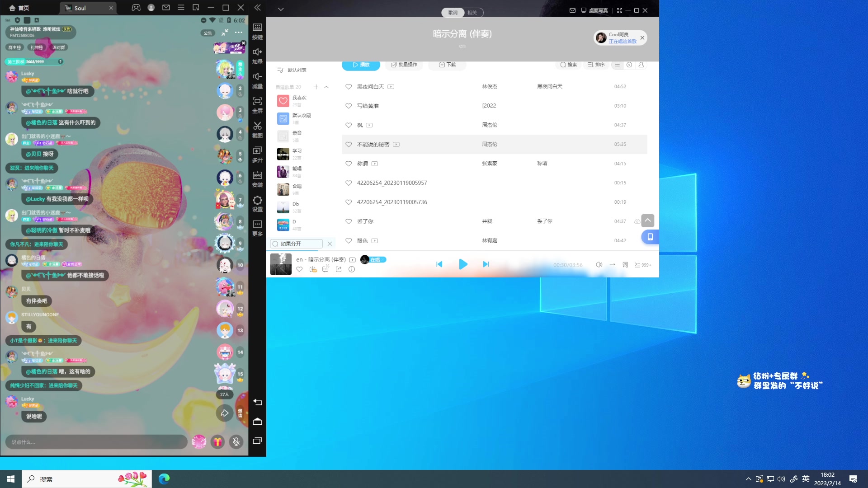
Task: Click the emulator screenshot (截图) scissors icon
Action: point(257,126)
